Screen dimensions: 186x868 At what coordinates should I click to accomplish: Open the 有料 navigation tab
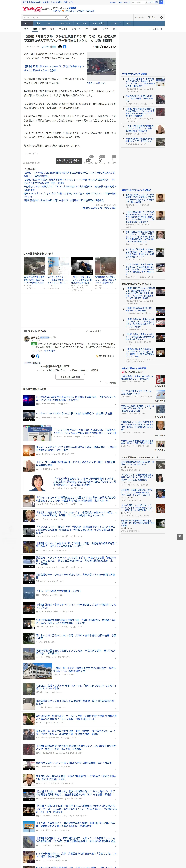pos(129,24)
